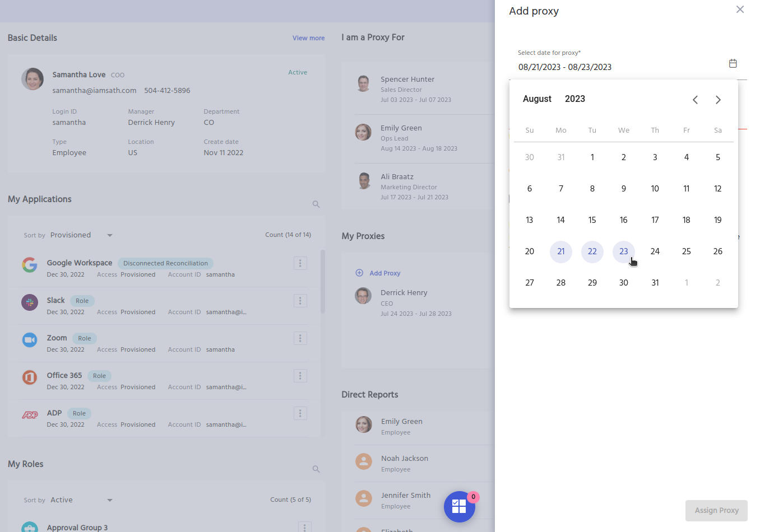Click the Role tag on Zoom row
This screenshot has height=532, width=760.
click(85, 338)
